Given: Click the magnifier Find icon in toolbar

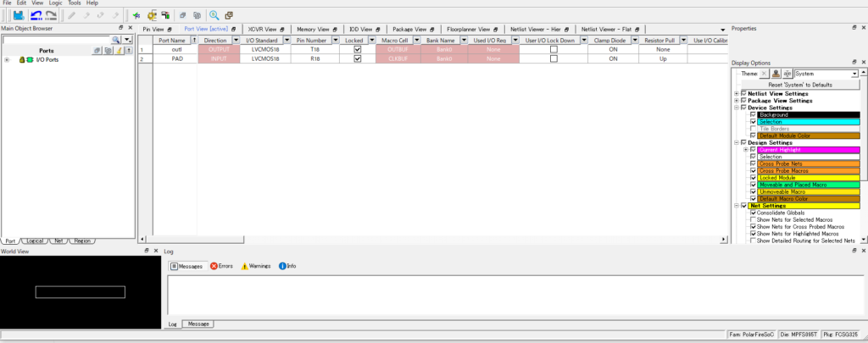Looking at the screenshot, I should (x=214, y=15).
